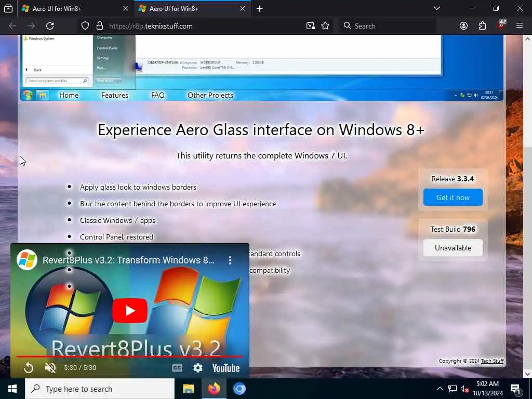Select the heading Experience Aero Glass interface
This screenshot has height=399, width=532.
tap(261, 130)
